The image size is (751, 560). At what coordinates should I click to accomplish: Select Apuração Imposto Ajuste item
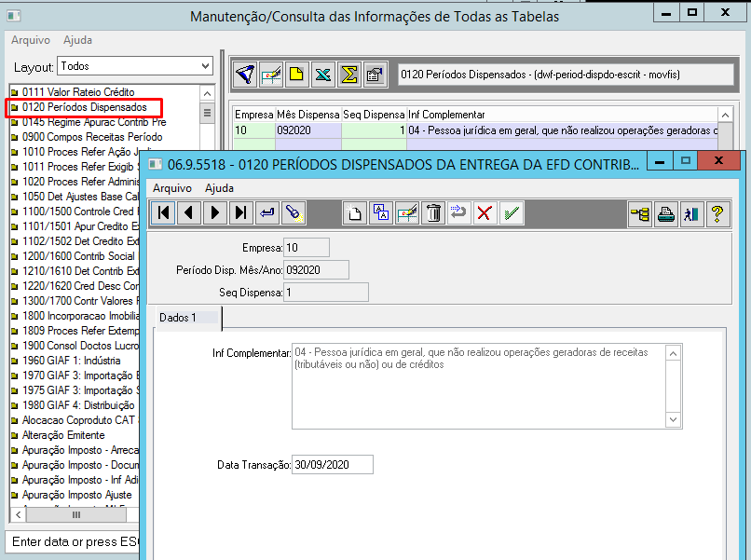pos(72,495)
